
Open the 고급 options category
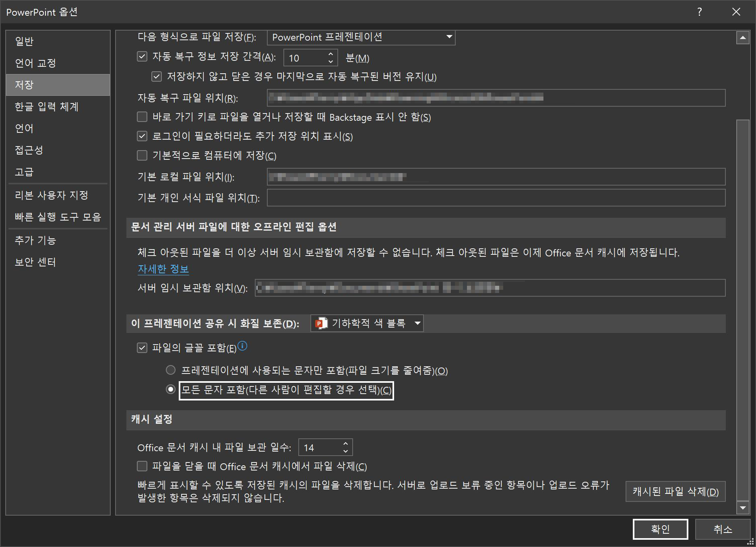point(58,172)
